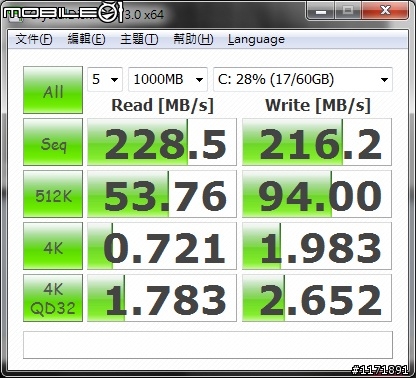This screenshot has height=378, width=416.
Task: Open the 編輯(E) menu
Action: point(86,39)
